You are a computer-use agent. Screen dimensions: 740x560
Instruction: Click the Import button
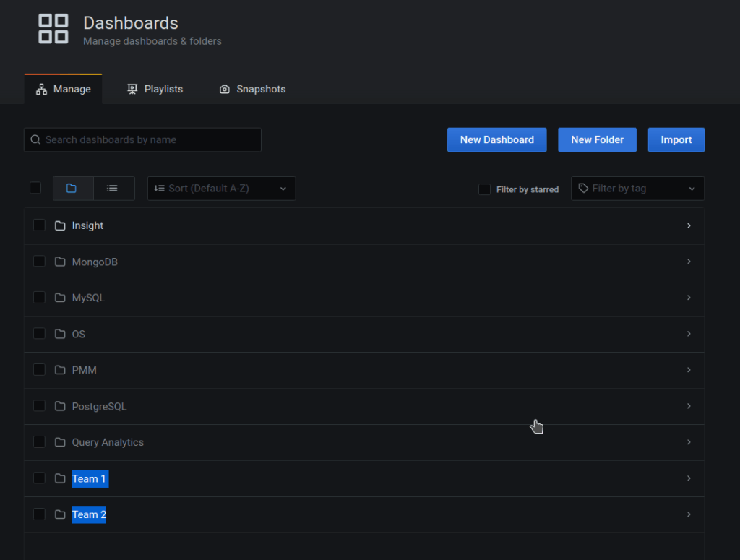click(x=676, y=139)
